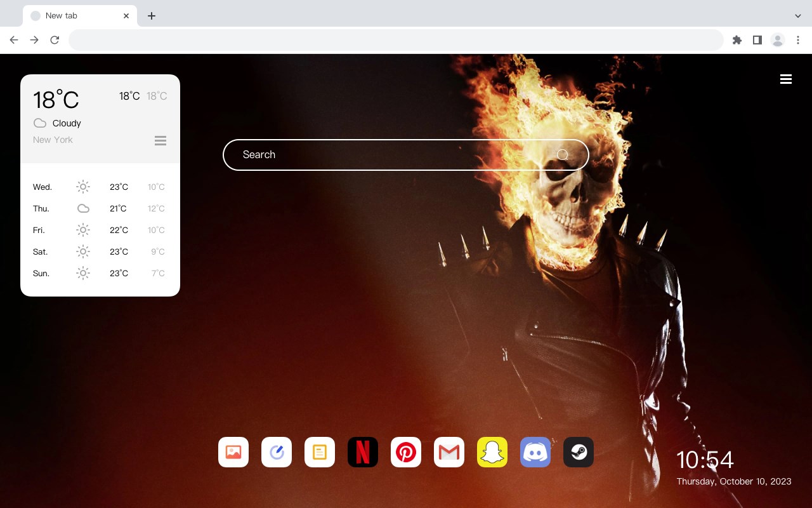Click the search magnifier icon
Viewport: 812px width, 508px height.
(563, 155)
